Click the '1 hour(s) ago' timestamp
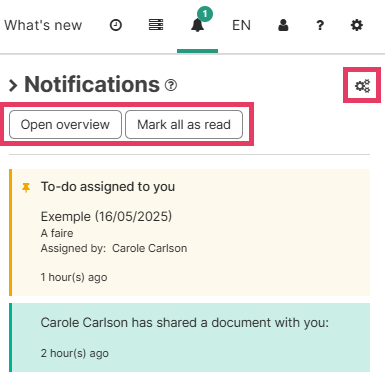This screenshot has width=385, height=376. pos(74,277)
